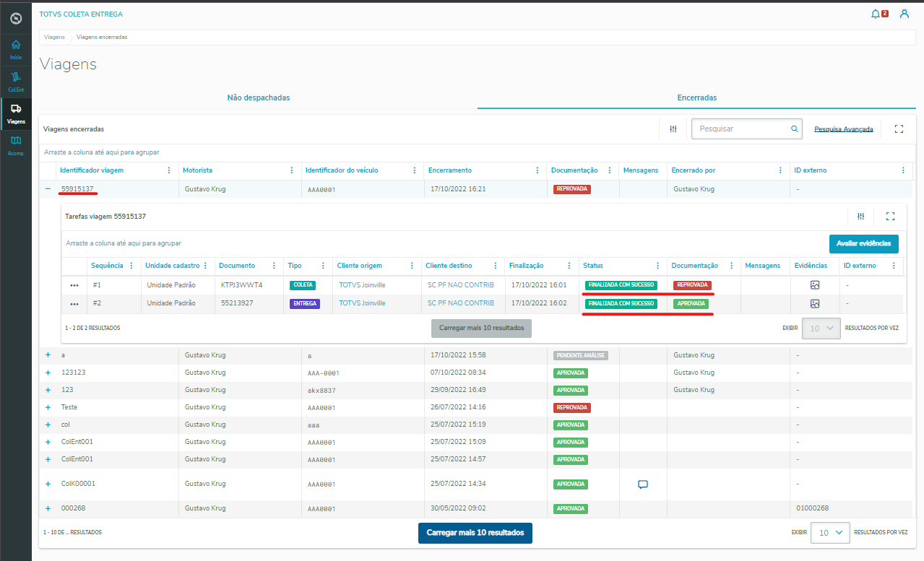Viewport: 924px width, 561px height.
Task: Expand Viagens encerradas grid to fullscreen
Action: coord(899,129)
